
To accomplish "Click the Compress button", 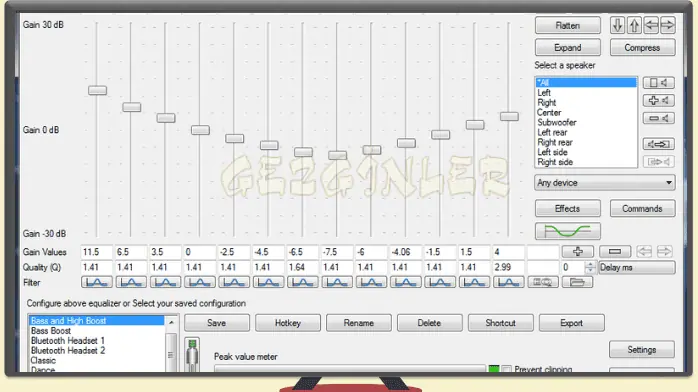I will tap(642, 48).
